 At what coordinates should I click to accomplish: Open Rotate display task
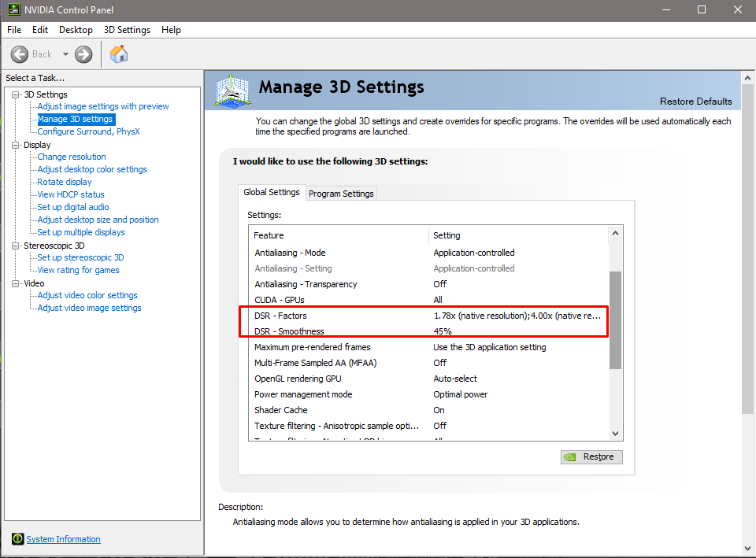[65, 182]
